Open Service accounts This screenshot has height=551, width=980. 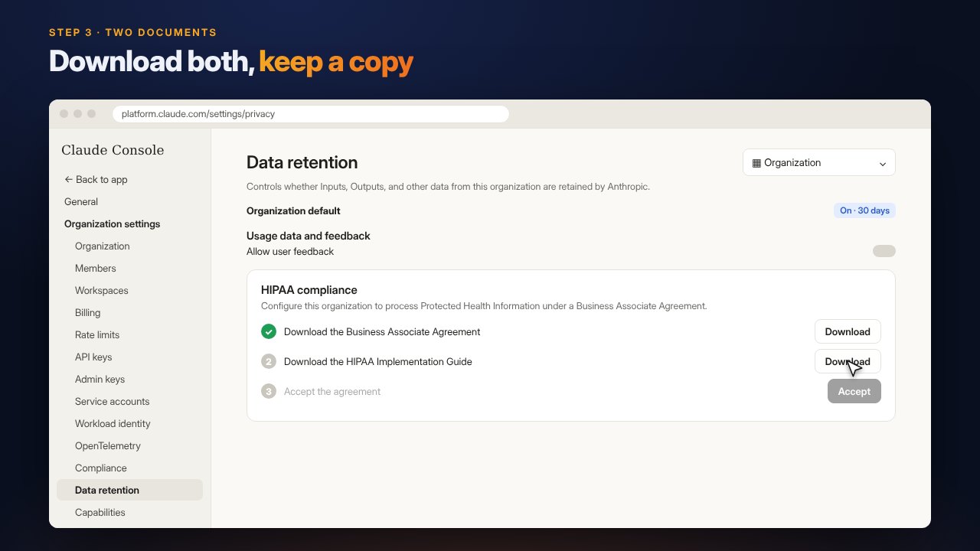(x=113, y=401)
